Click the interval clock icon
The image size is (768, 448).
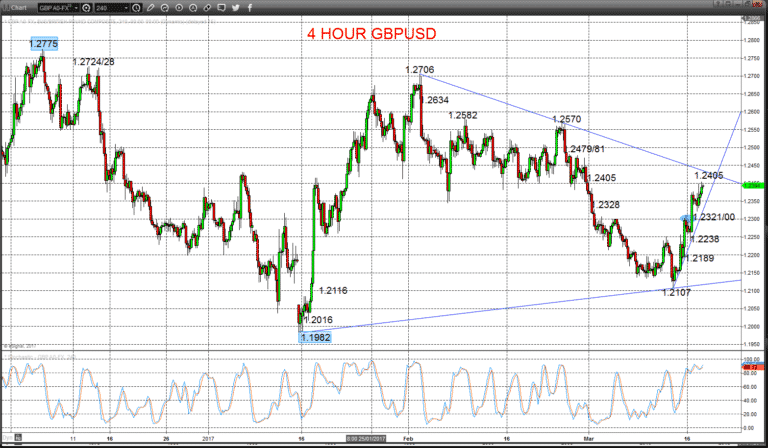137,8
